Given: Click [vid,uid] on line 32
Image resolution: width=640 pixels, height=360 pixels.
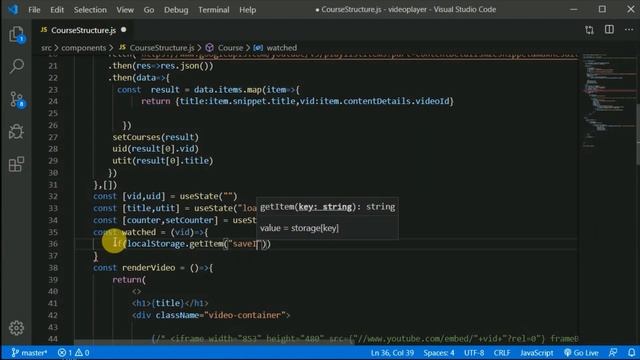Looking at the screenshot, I should point(144,196).
